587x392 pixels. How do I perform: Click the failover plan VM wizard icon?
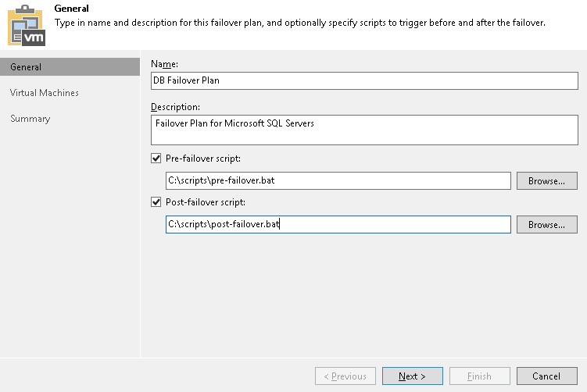tap(27, 25)
